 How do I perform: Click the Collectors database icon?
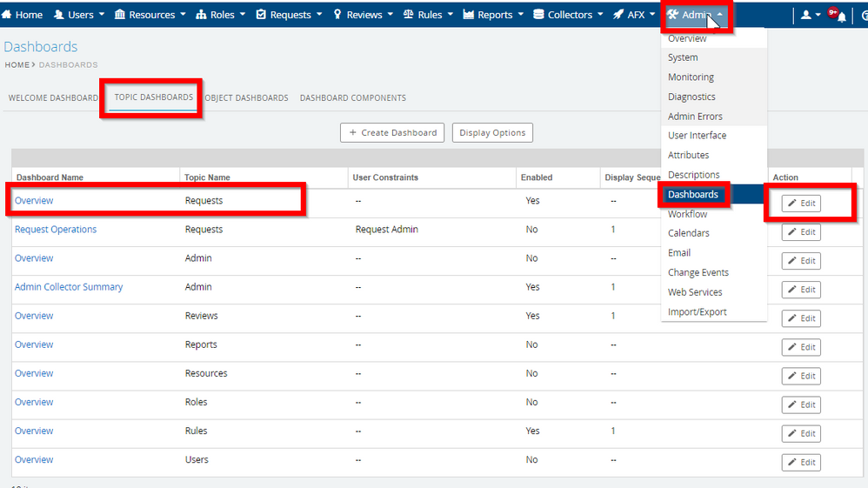(x=538, y=15)
